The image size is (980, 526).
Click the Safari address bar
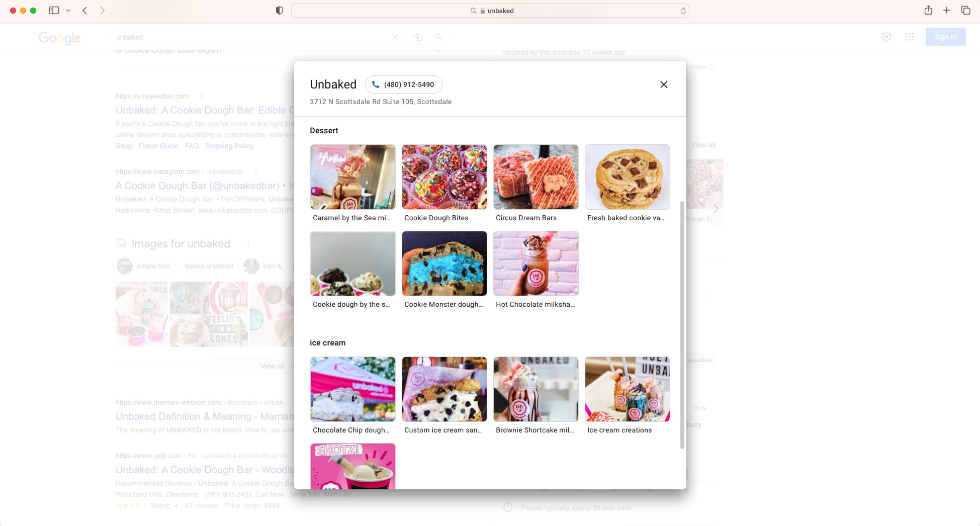coord(490,11)
